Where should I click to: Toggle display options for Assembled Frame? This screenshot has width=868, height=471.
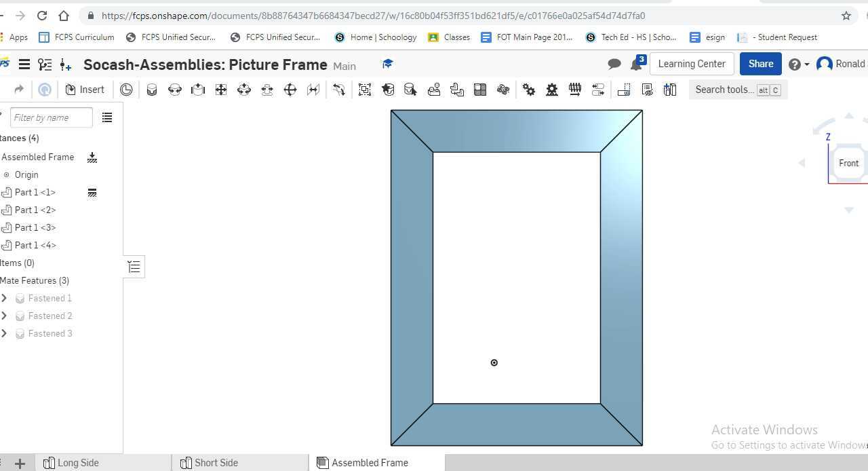92,157
